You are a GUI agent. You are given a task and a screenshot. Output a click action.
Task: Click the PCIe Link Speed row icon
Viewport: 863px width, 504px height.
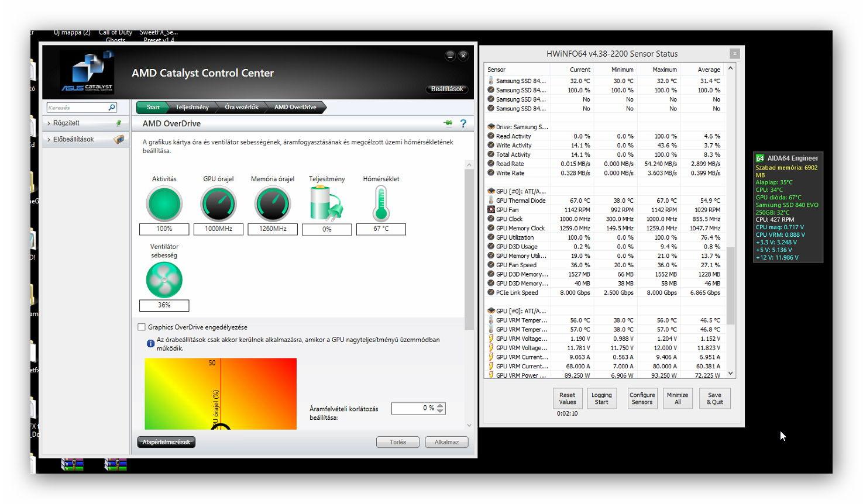491,292
